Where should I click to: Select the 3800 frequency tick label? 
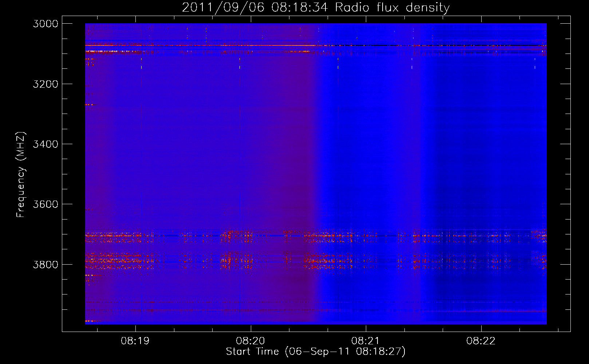point(46,264)
